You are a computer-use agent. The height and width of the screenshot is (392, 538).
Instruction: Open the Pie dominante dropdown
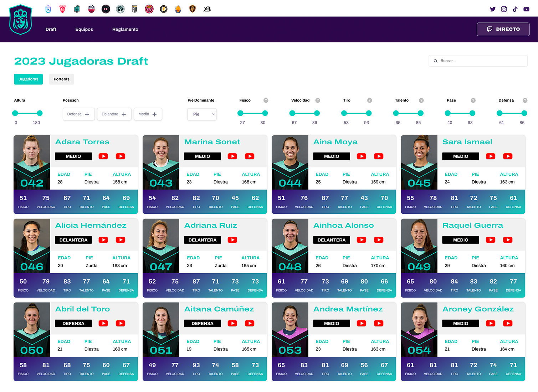tap(202, 114)
